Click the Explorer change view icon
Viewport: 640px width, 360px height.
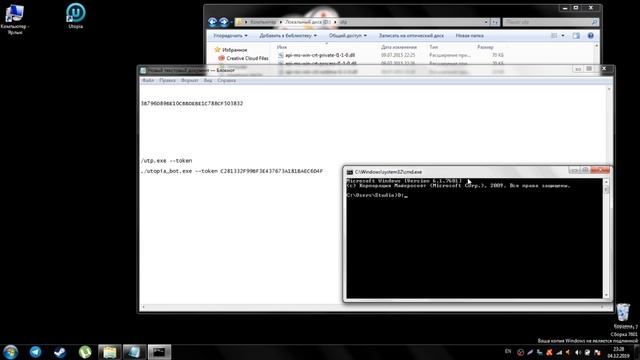(x=554, y=36)
